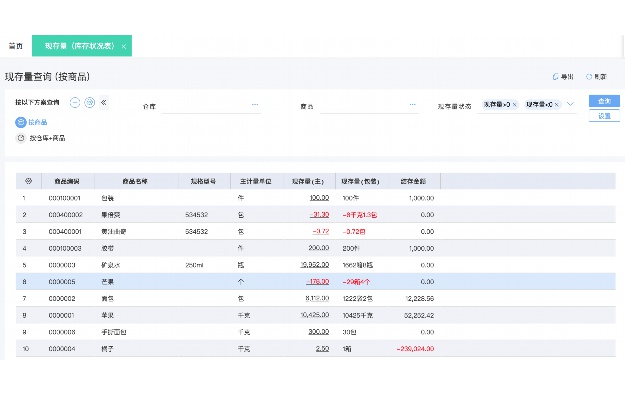Screen dimensions: 625x395
Task: Switch to the 现存量（库存状况表）tab
Action: point(80,46)
